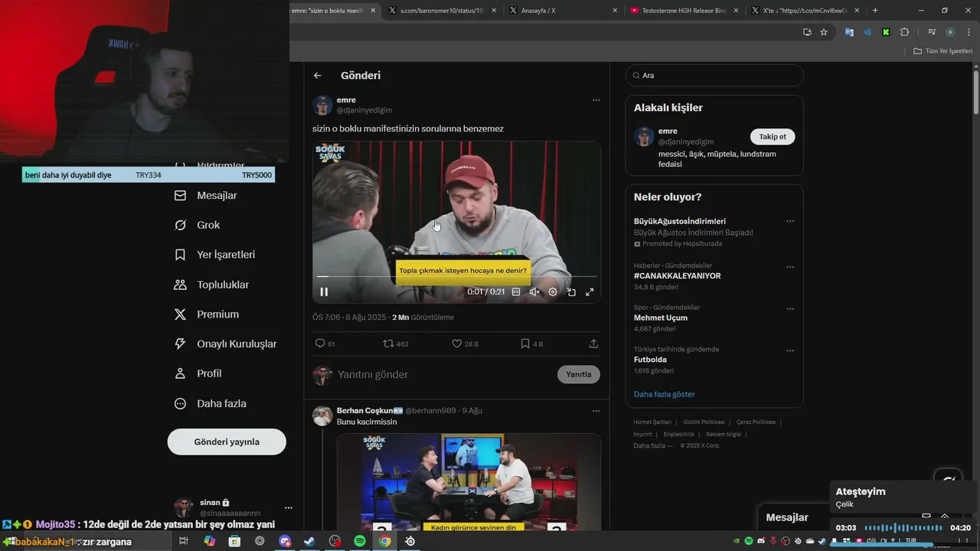Expand the Daha fazla sidebar menu

pyautogui.click(x=211, y=403)
